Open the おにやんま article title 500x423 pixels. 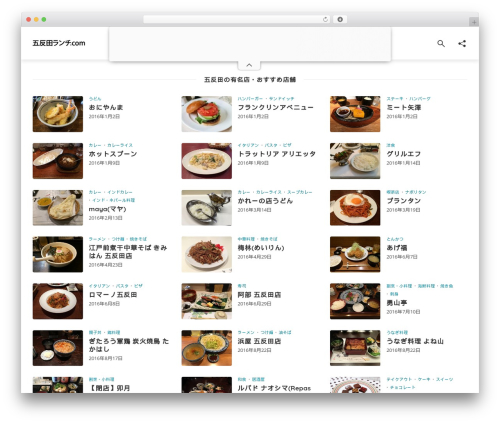(x=106, y=107)
